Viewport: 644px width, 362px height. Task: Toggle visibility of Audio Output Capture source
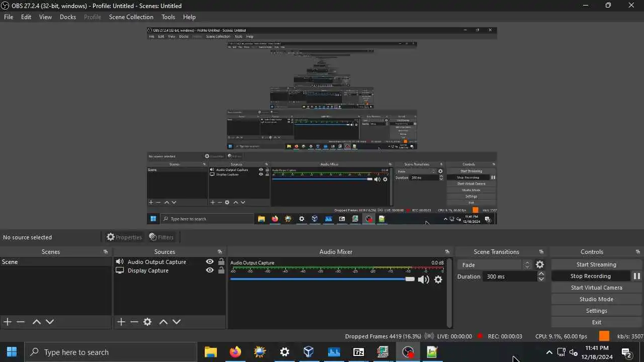pyautogui.click(x=210, y=262)
